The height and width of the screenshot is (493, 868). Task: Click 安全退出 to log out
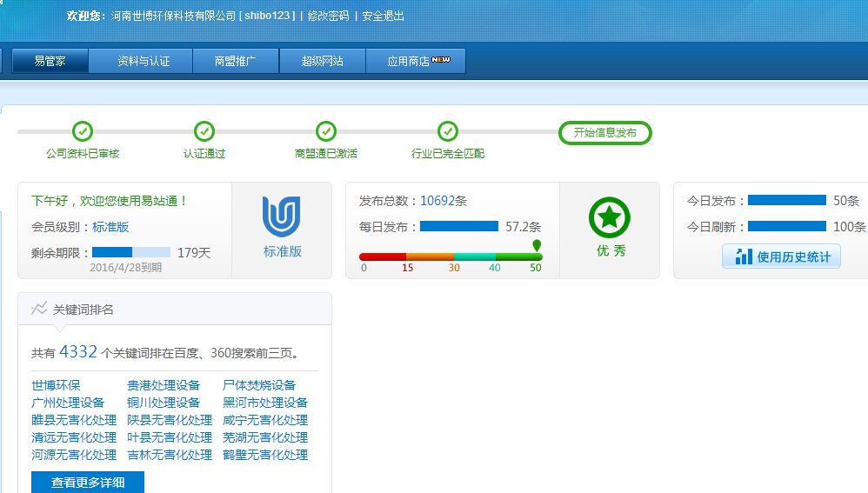(x=383, y=16)
